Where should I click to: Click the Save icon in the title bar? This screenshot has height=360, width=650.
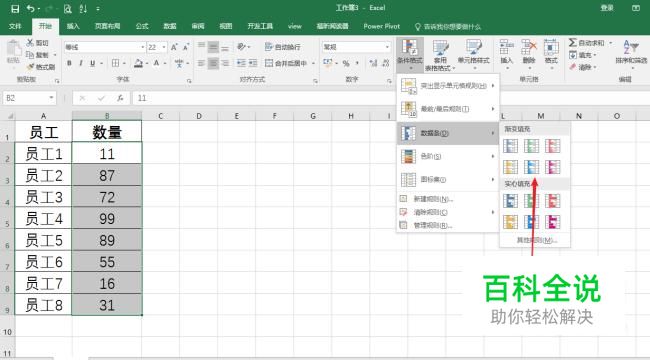[x=15, y=8]
